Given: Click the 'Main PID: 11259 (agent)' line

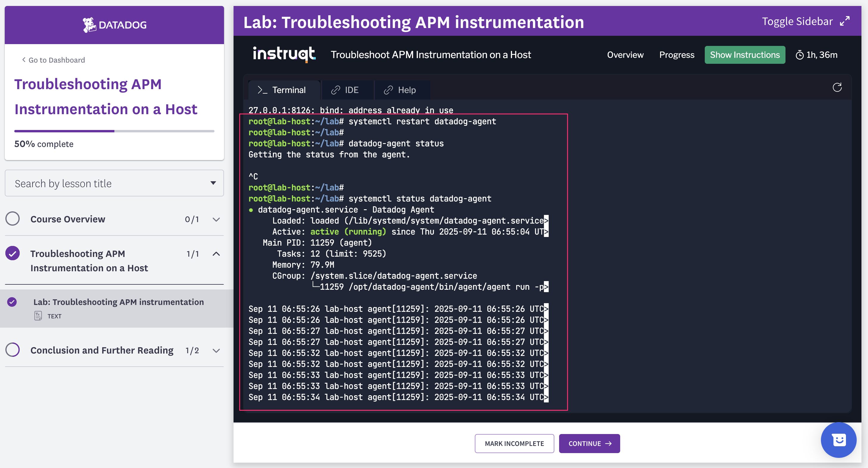Looking at the screenshot, I should pos(317,243).
